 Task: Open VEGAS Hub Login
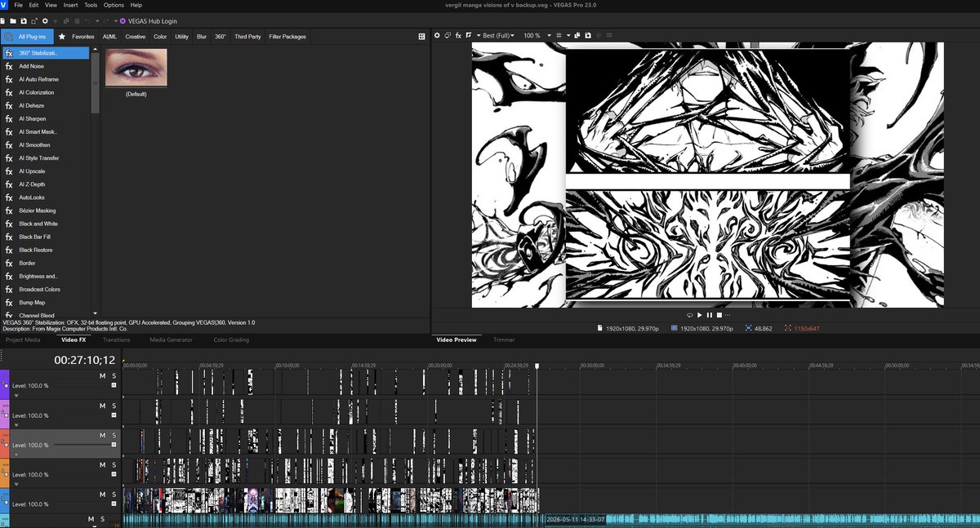click(x=147, y=21)
